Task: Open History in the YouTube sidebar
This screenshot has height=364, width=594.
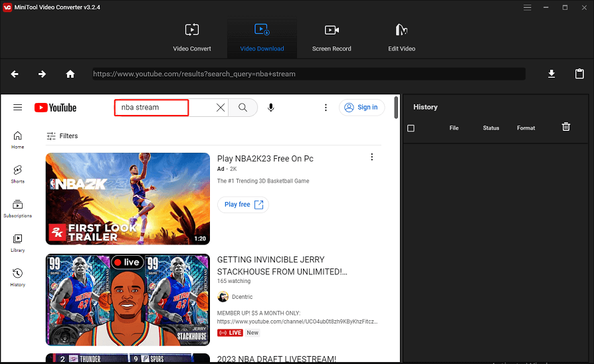Action: [17, 278]
